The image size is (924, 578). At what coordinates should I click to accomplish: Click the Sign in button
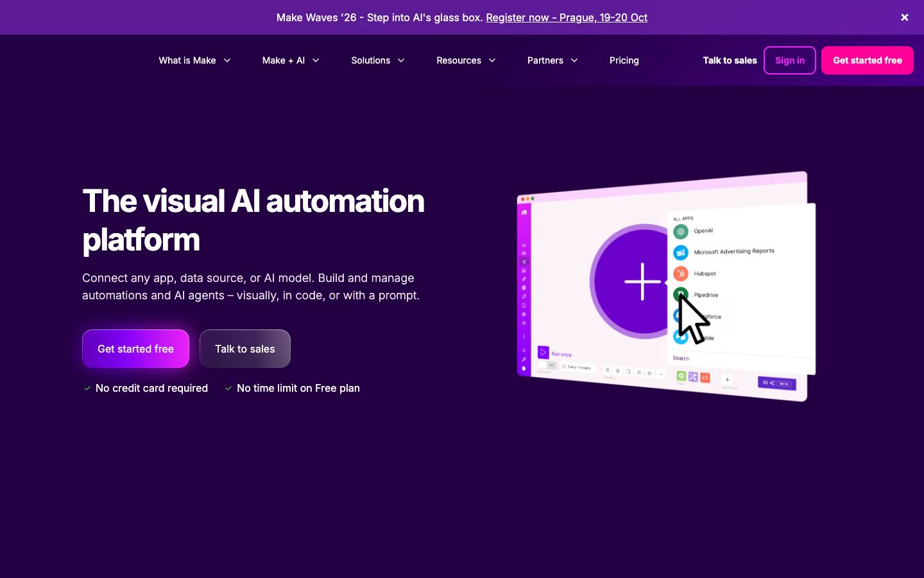pos(790,60)
